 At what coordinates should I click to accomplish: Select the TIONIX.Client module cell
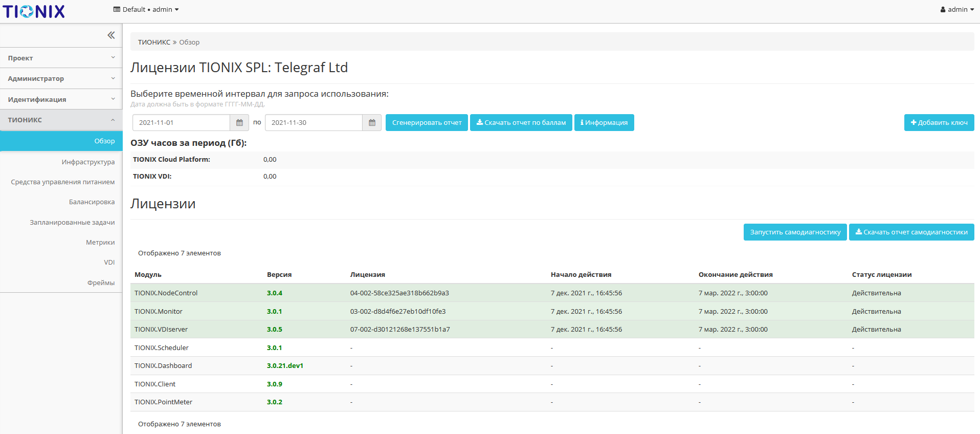click(155, 384)
